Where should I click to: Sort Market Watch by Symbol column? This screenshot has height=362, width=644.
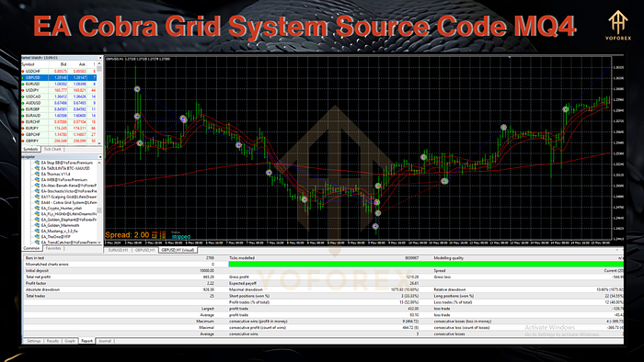tap(35, 64)
